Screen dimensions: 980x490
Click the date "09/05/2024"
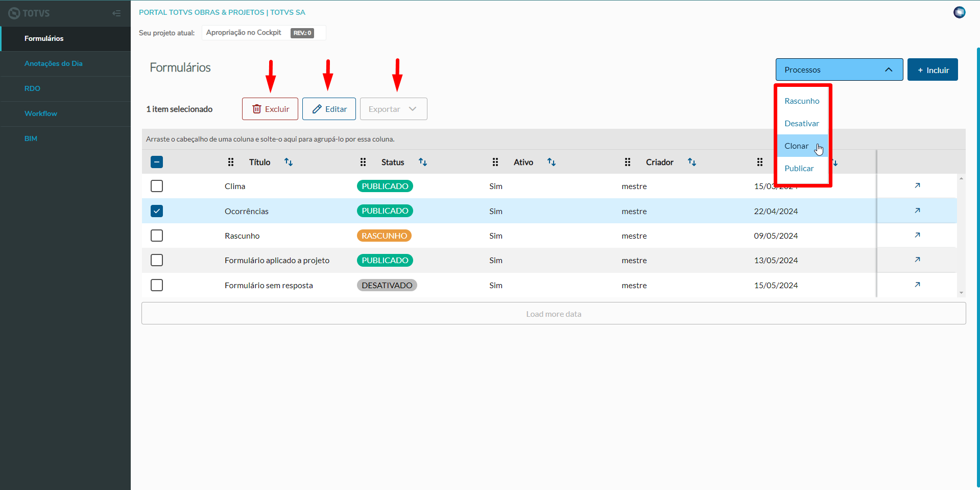(x=776, y=236)
